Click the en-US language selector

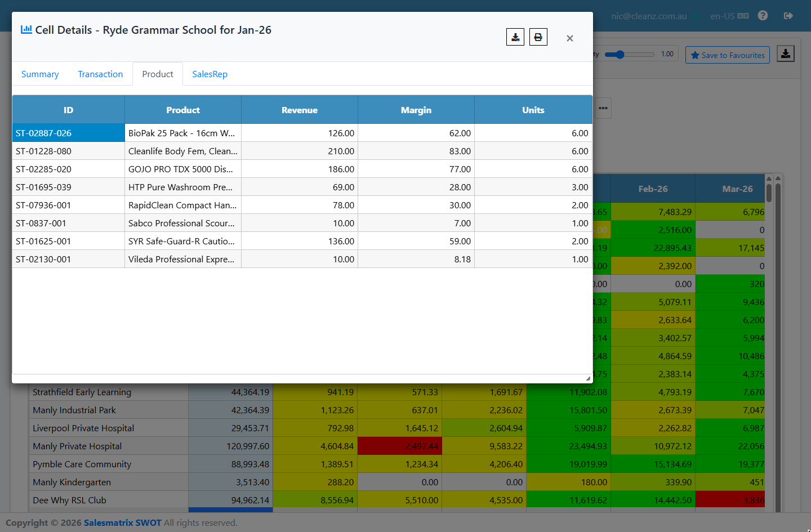click(x=729, y=16)
